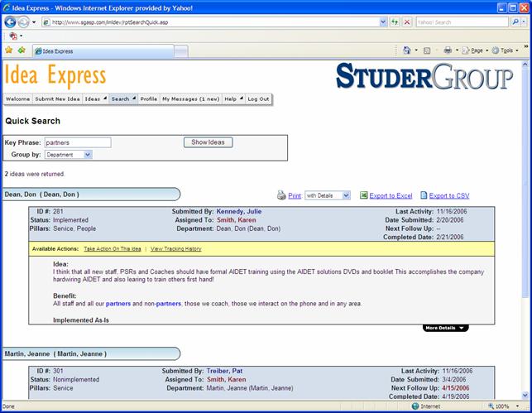Click Smith, Karen in idea 301
Viewport: 532px width, 413px height.
click(227, 379)
